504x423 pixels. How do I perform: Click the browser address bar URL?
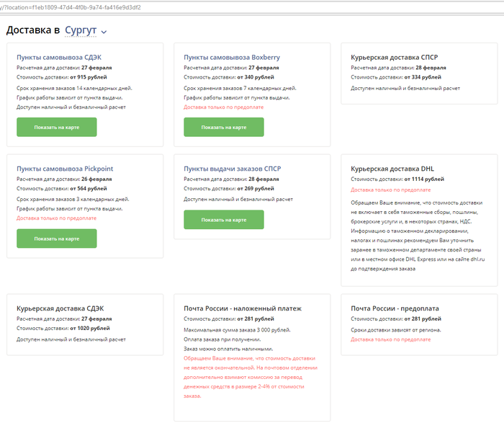pos(71,7)
